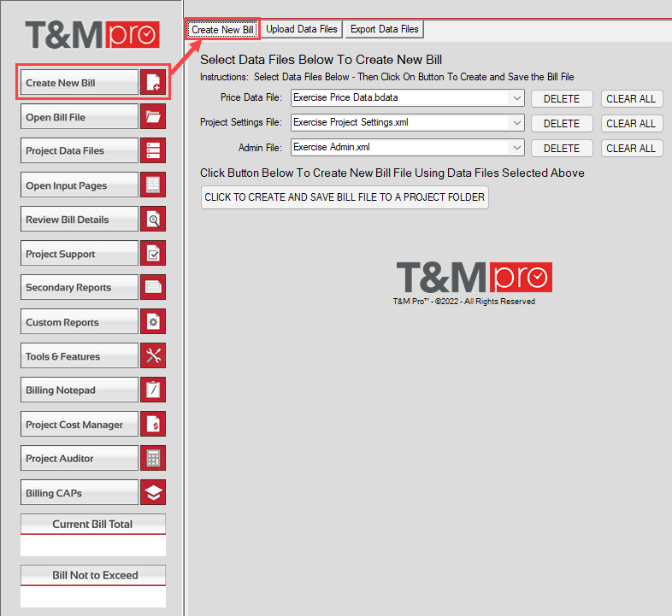
Task: Click the Project Support checkmark icon
Action: pos(153,253)
